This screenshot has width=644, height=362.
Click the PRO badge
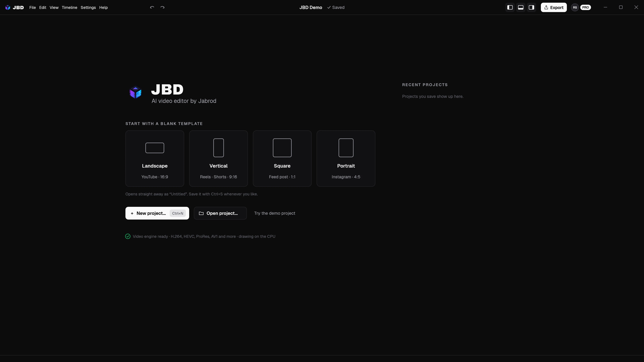tap(585, 8)
